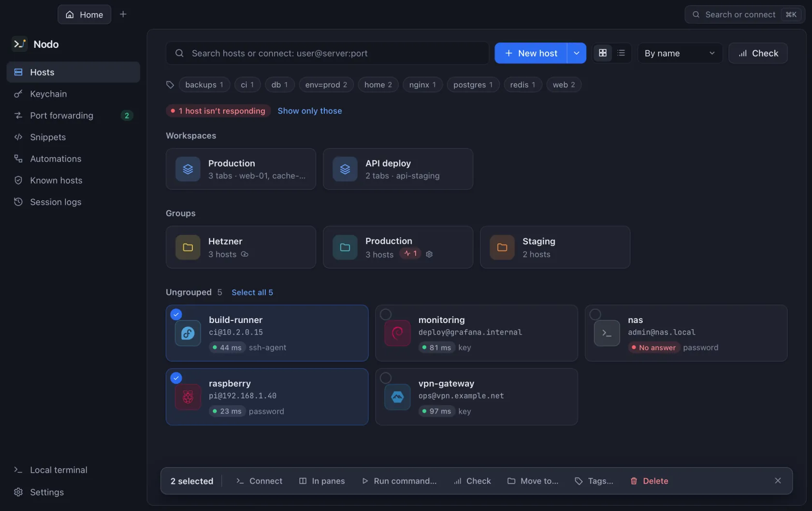Click the tag filter icon

tap(170, 85)
